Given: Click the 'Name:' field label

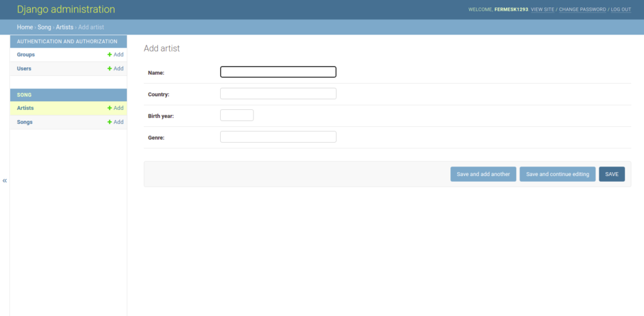Looking at the screenshot, I should pos(156,73).
